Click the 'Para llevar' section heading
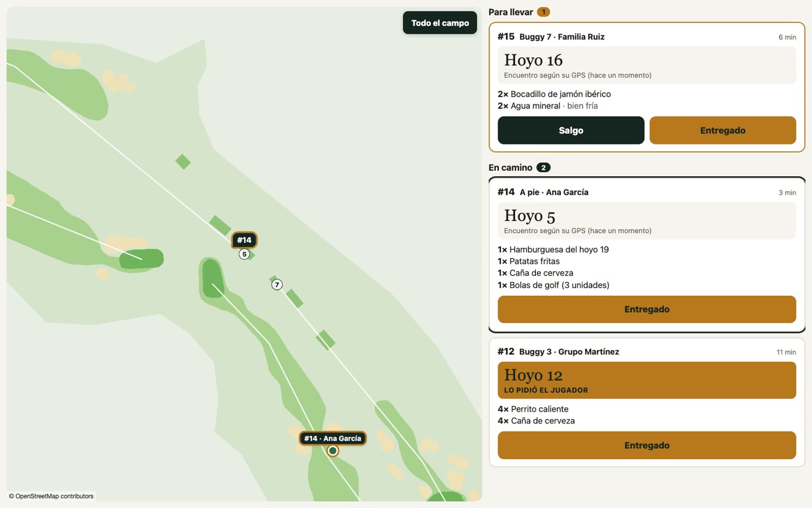The image size is (812, 508). coord(510,12)
